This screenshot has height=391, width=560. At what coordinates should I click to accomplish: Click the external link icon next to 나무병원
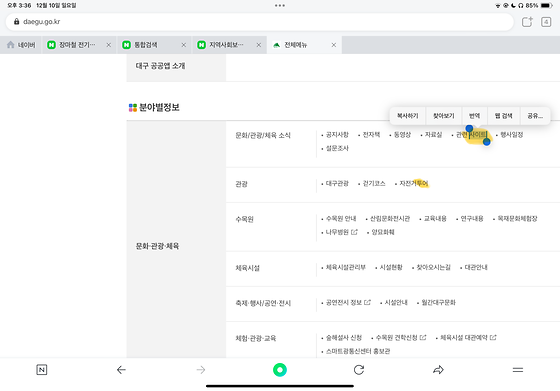click(354, 232)
